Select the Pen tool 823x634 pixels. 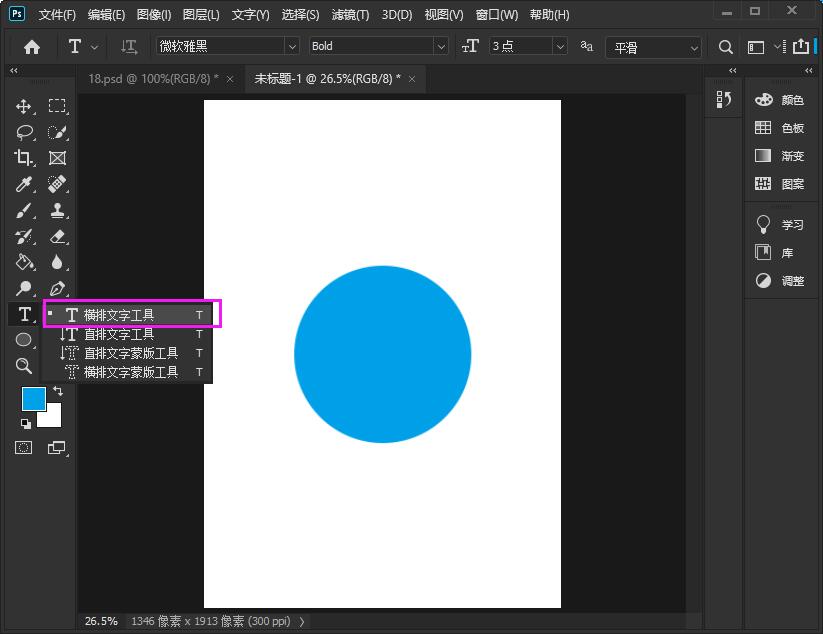pyautogui.click(x=57, y=288)
